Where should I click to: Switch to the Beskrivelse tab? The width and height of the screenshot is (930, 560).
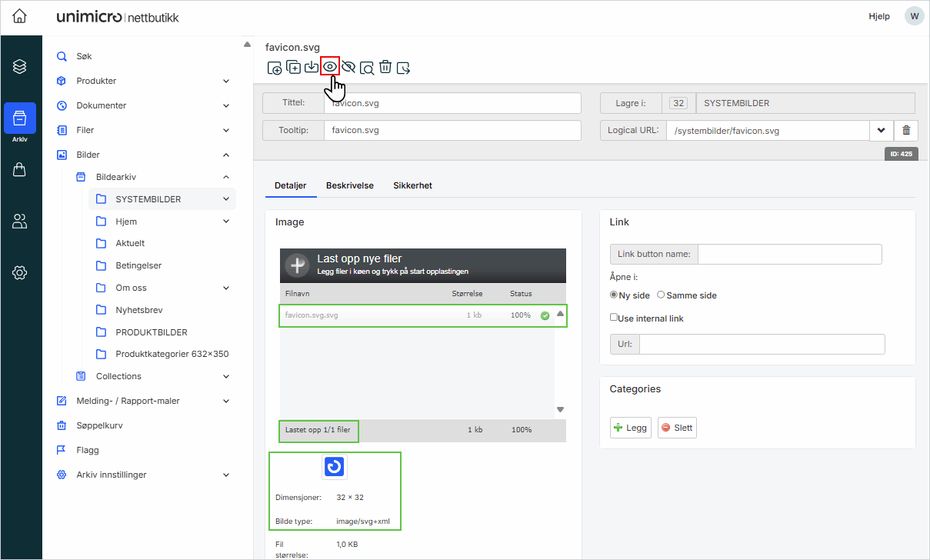(349, 185)
